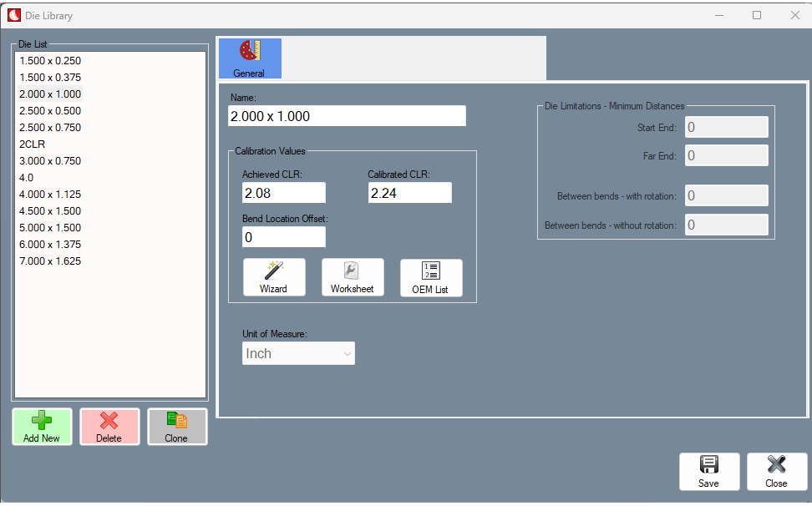Close the Die Library dialog
The image size is (812, 506).
[x=777, y=472]
